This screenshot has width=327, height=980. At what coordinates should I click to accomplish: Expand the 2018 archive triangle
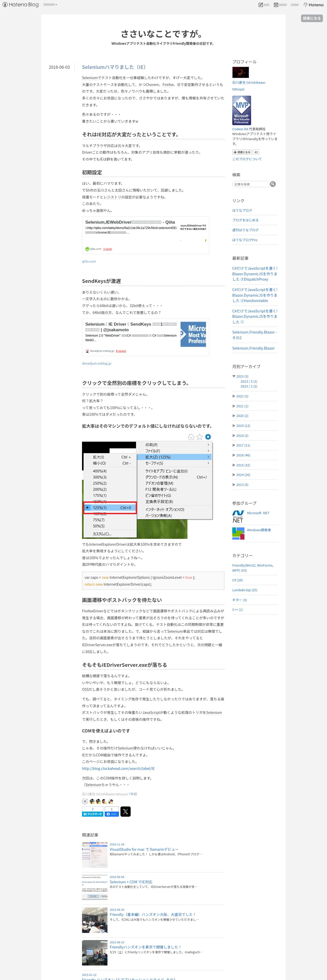[234, 436]
